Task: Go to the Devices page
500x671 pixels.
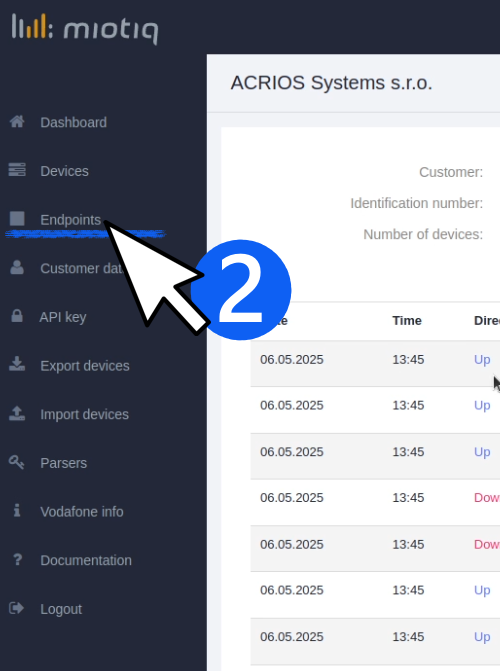Action: click(64, 171)
